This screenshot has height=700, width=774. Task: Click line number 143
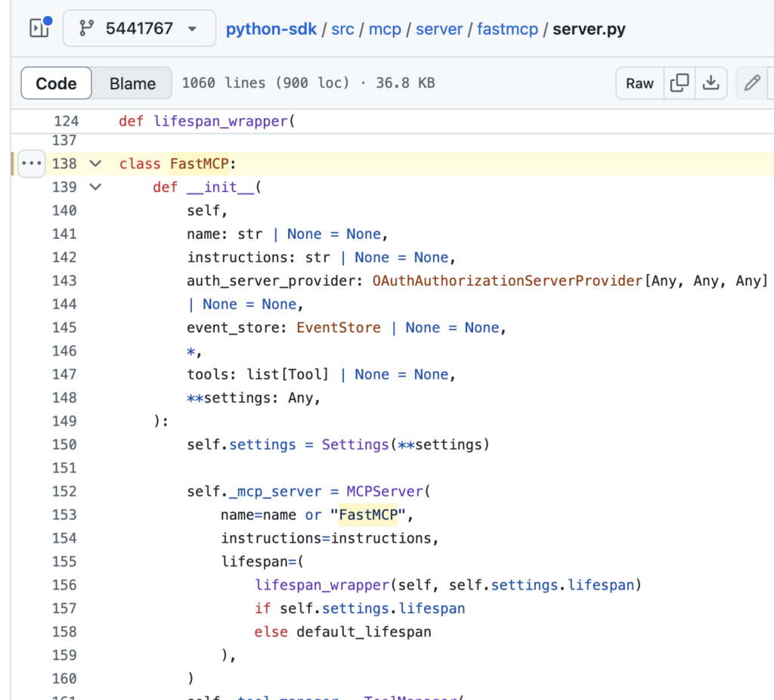64,280
